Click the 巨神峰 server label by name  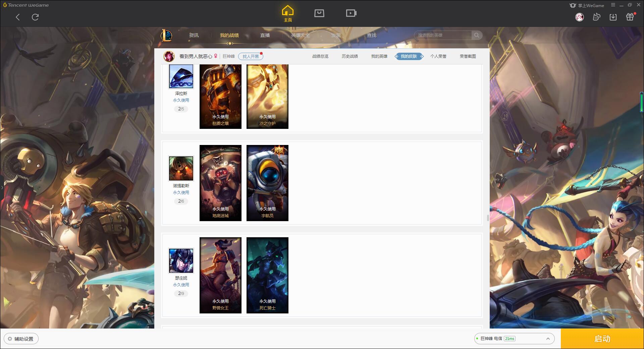(x=229, y=56)
